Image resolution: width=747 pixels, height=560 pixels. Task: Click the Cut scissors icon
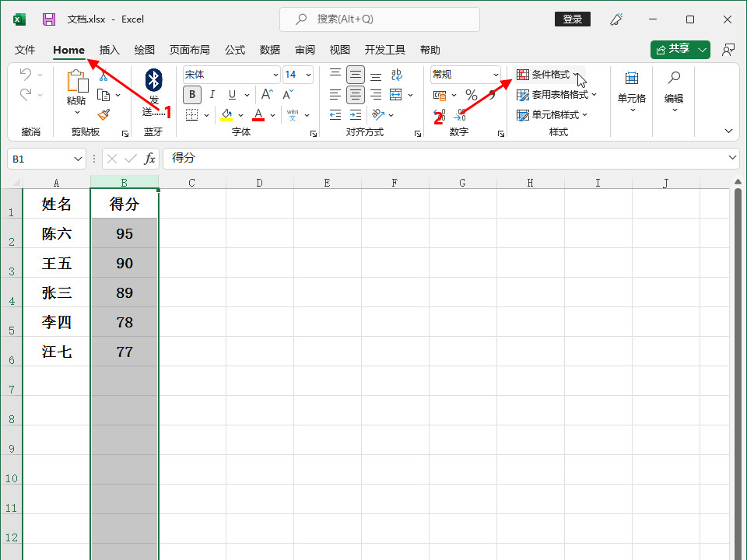(x=103, y=75)
